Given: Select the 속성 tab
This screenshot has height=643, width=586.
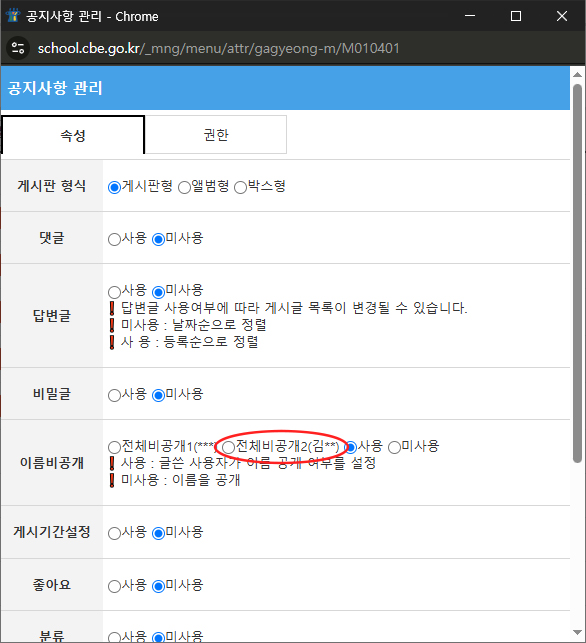Looking at the screenshot, I should coord(73,135).
